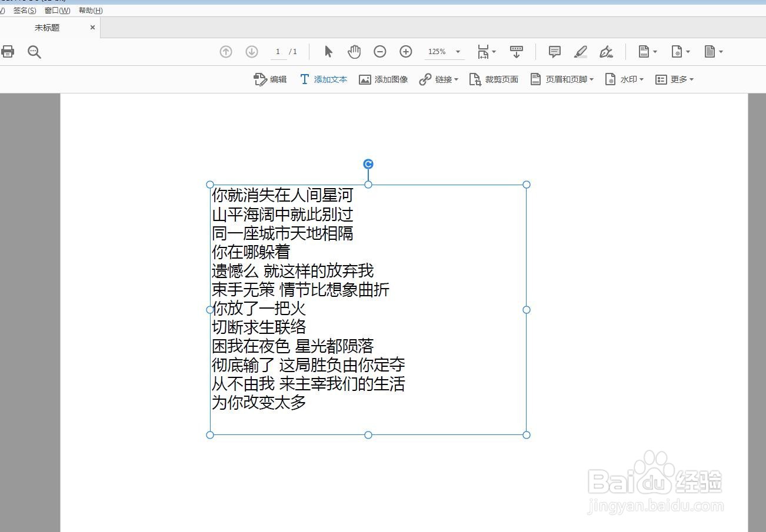Viewport: 766px width, 532px height.
Task: Close the 未标题 tab
Action: [x=92, y=28]
